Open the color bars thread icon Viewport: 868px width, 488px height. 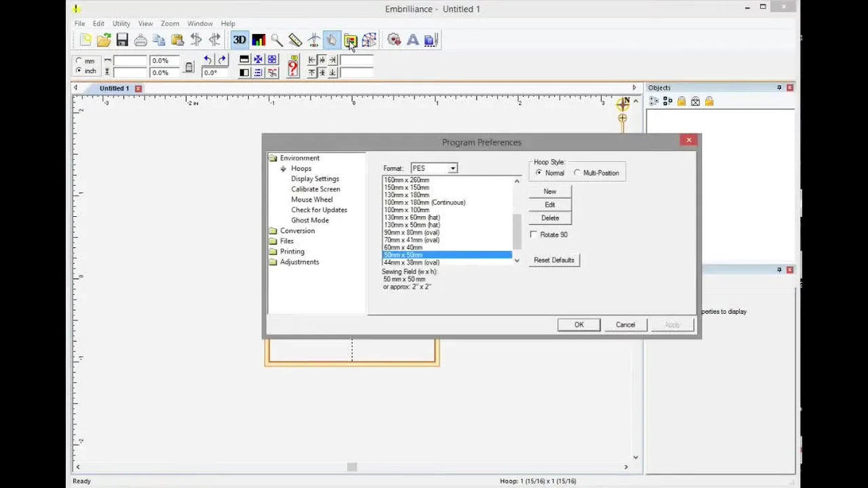tap(258, 40)
